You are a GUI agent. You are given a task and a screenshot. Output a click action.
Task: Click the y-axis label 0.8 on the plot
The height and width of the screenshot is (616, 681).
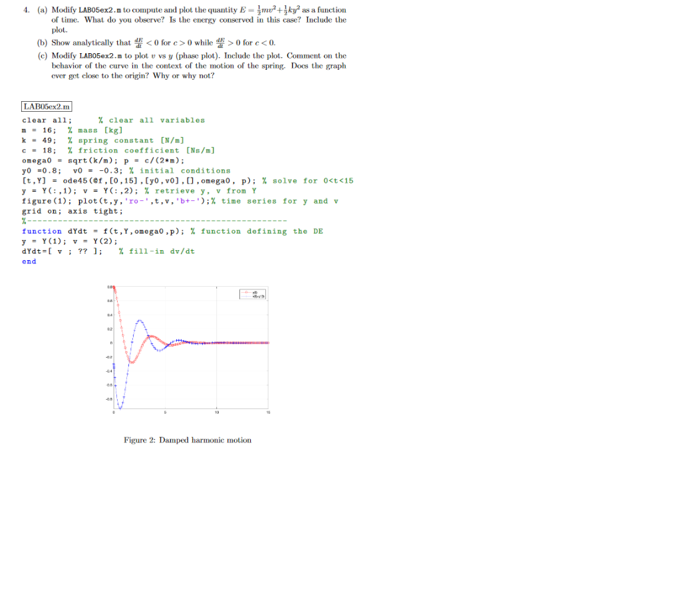point(109,287)
